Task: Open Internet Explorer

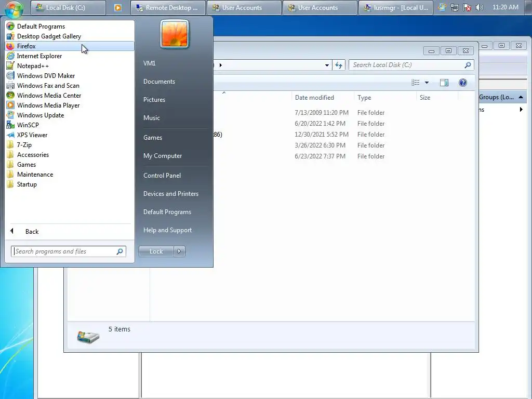Action: point(70,56)
